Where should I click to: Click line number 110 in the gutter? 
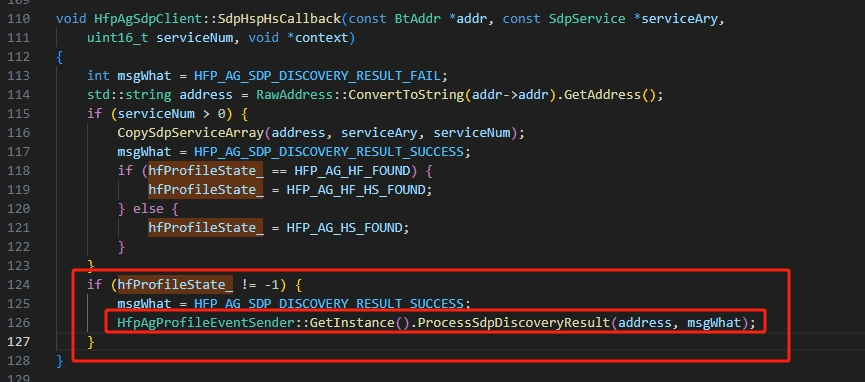[19, 19]
